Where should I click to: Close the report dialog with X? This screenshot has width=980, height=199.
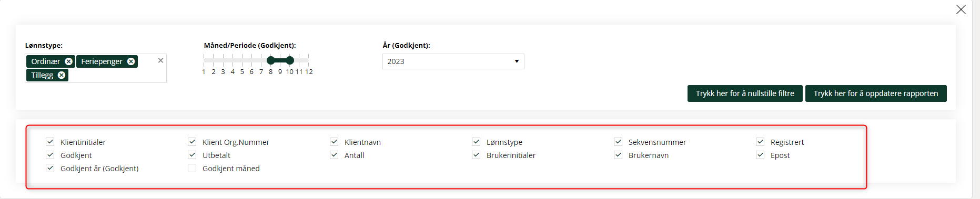click(961, 9)
